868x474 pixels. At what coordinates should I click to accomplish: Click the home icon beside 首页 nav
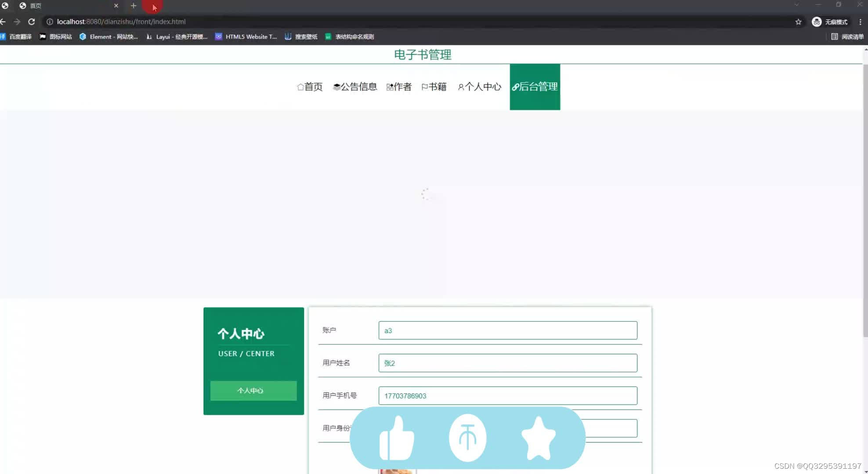(x=300, y=87)
